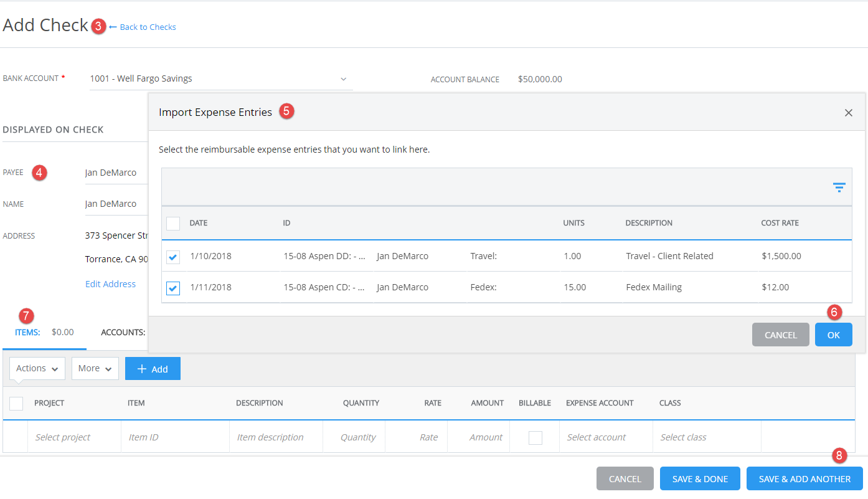This screenshot has width=868, height=499.
Task: Click the Units column header
Action: coord(573,223)
